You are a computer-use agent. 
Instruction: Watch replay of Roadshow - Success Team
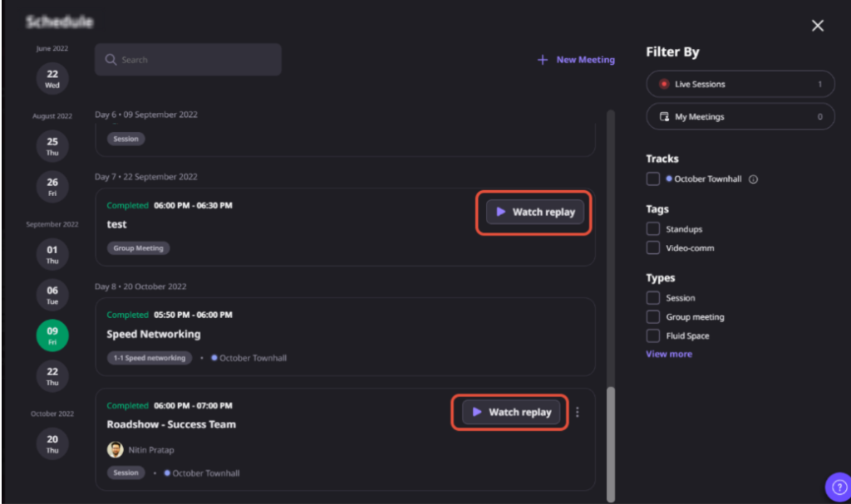(511, 412)
